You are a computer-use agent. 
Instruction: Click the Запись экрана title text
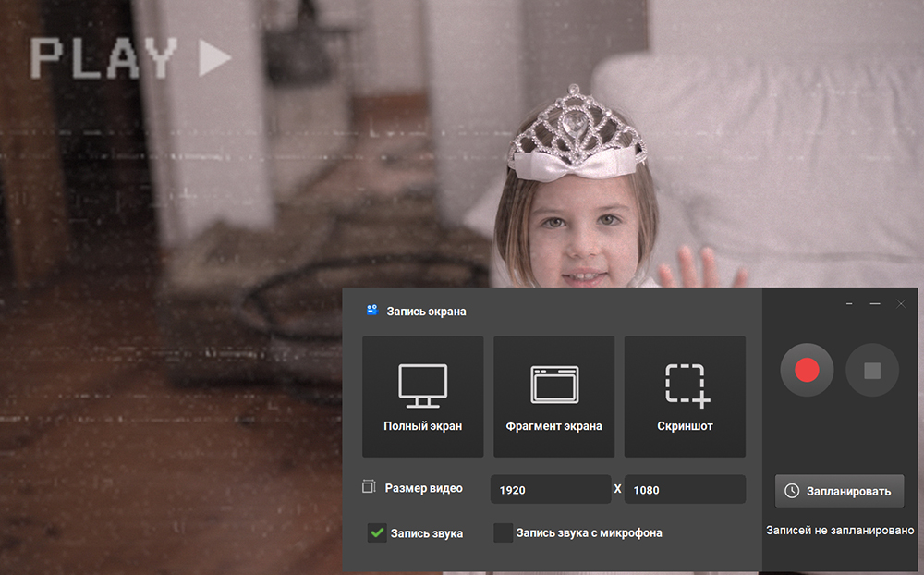(x=426, y=312)
